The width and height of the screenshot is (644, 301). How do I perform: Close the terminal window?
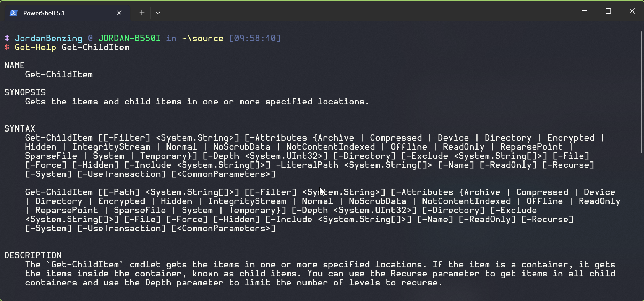click(632, 11)
